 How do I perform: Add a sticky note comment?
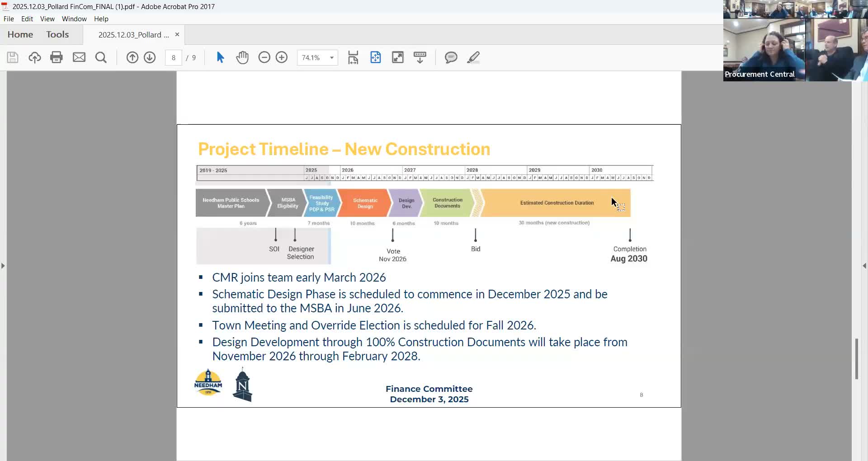[x=451, y=57]
